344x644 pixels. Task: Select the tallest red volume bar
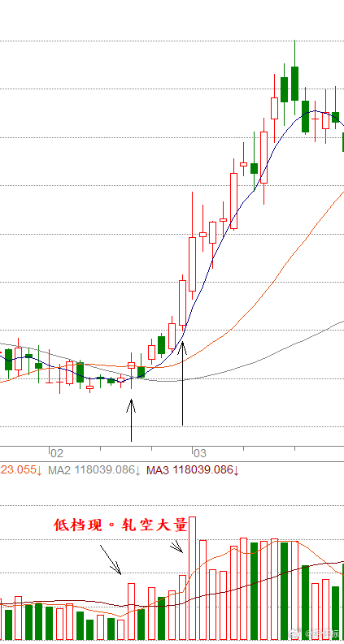[x=192, y=578]
